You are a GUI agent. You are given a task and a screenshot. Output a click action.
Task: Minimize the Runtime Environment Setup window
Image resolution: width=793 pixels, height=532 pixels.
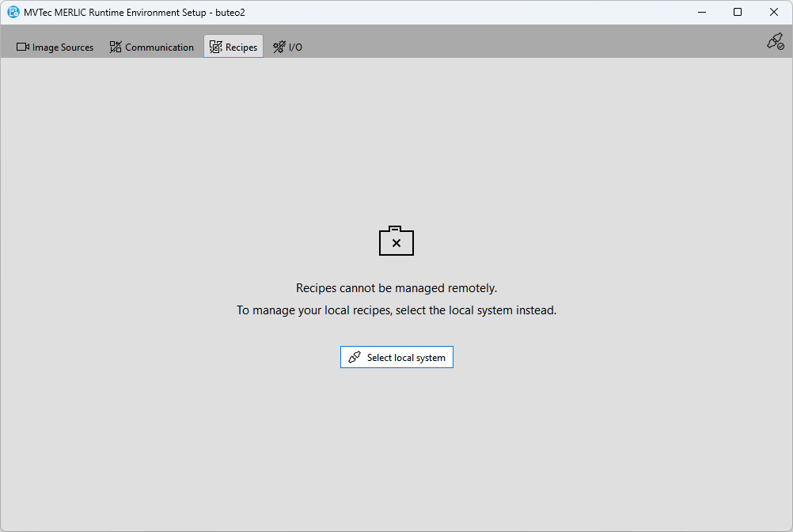point(701,12)
